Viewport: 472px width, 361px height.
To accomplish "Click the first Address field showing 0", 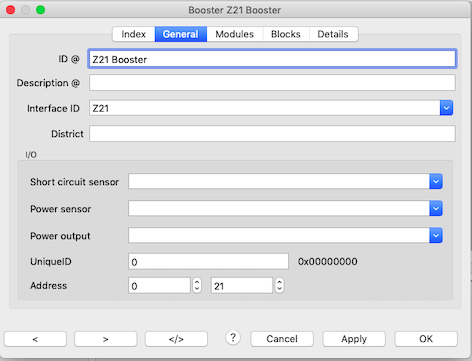I will tap(159, 286).
